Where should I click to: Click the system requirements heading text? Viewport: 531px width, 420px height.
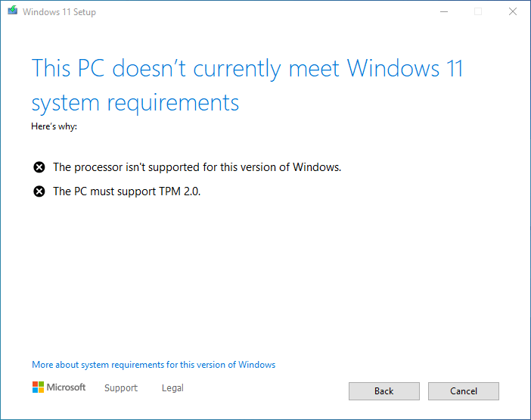[x=135, y=103]
